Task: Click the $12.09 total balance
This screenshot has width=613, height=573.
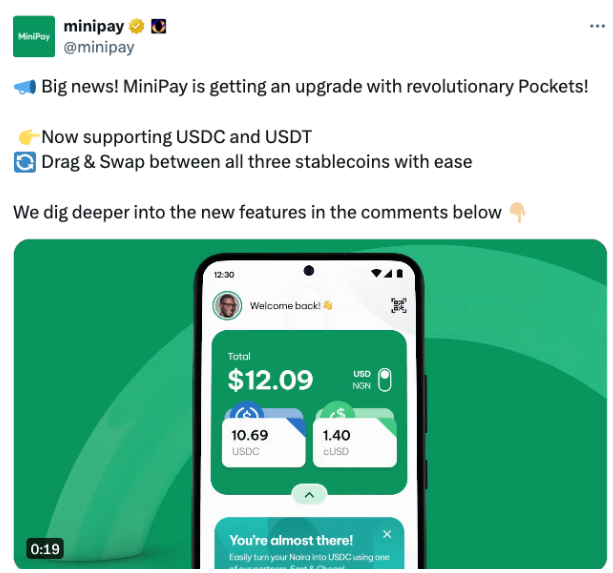Action: 270,380
